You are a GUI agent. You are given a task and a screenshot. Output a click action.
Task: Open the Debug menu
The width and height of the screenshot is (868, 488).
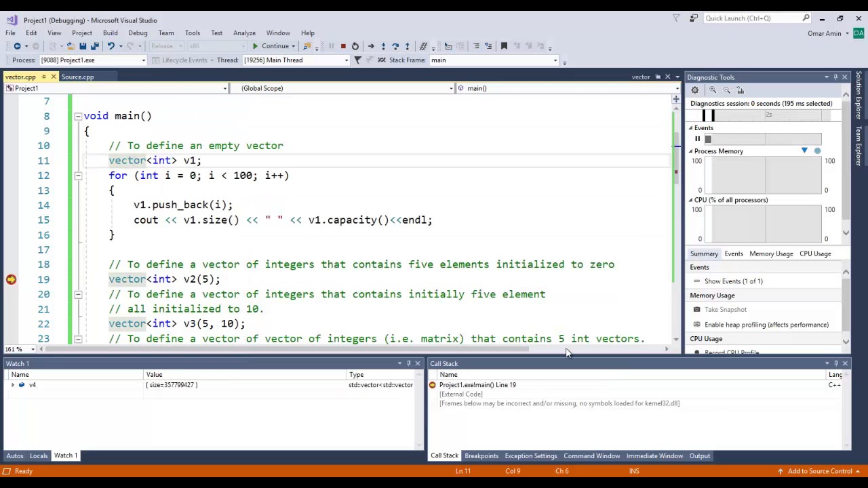tap(138, 33)
